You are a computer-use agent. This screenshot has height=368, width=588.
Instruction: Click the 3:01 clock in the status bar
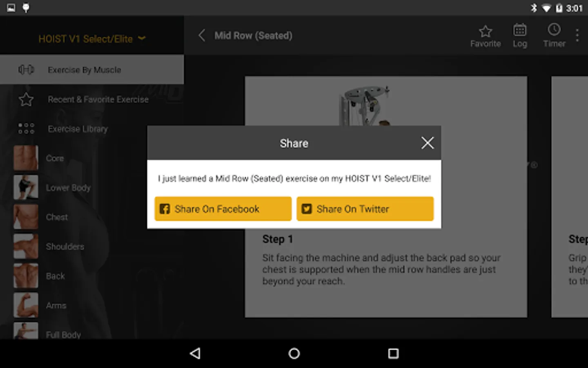coord(574,8)
